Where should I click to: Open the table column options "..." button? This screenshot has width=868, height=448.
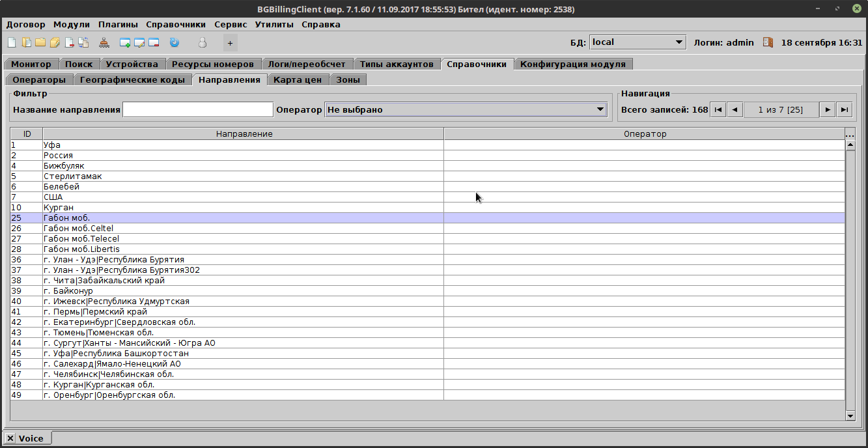(850, 134)
